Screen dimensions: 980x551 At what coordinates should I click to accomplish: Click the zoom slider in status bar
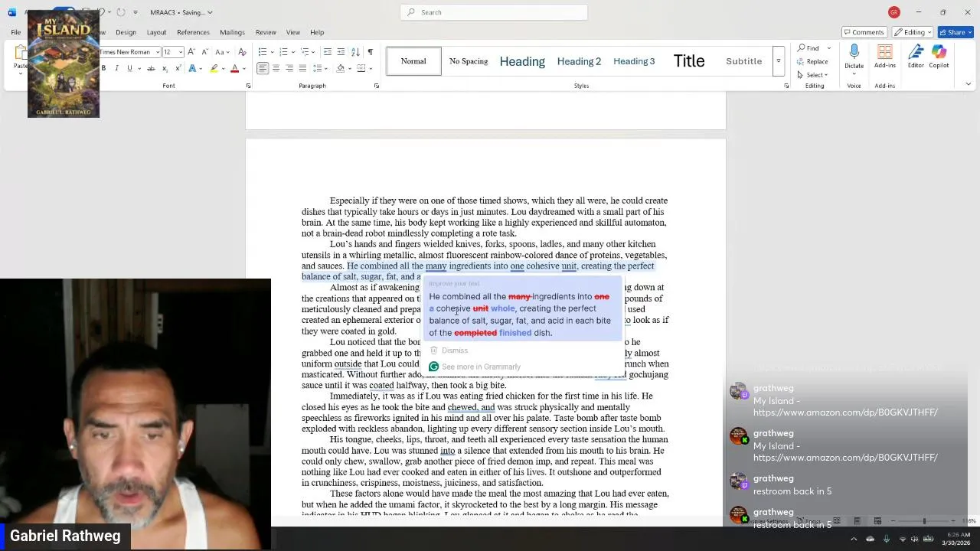(923, 521)
